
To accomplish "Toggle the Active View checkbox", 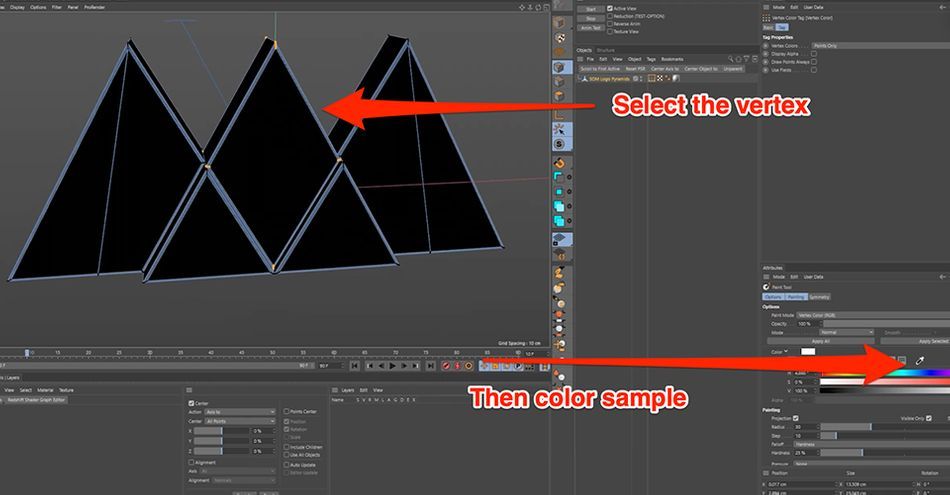I will point(610,8).
